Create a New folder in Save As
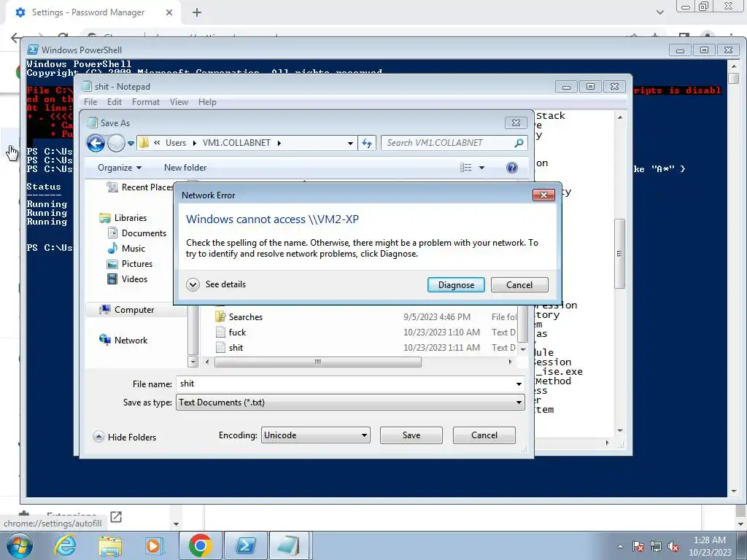Viewport: 747px width, 560px height. (185, 168)
